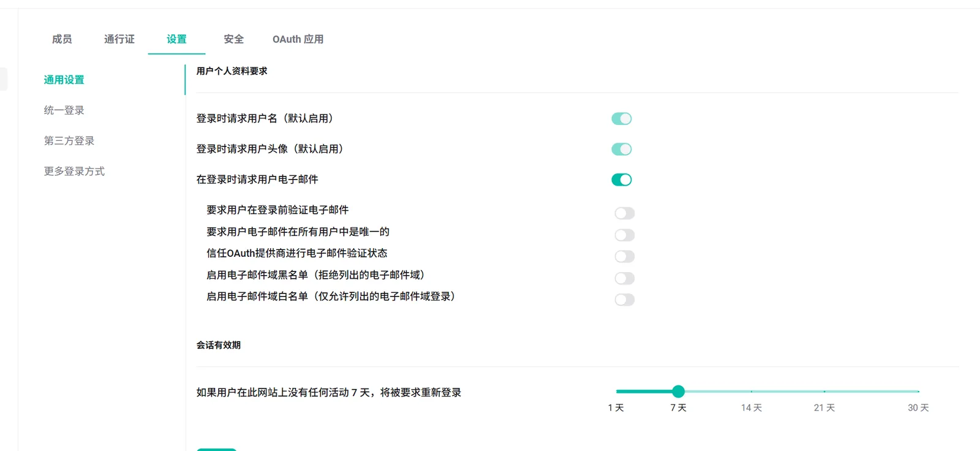Open 第三方登录 in the sidebar
The image size is (980, 451).
coord(69,141)
